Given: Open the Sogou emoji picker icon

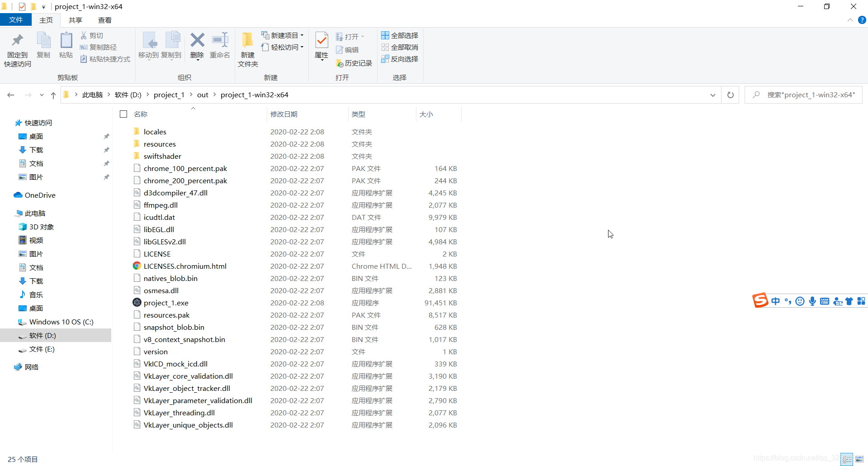Looking at the screenshot, I should coord(800,301).
